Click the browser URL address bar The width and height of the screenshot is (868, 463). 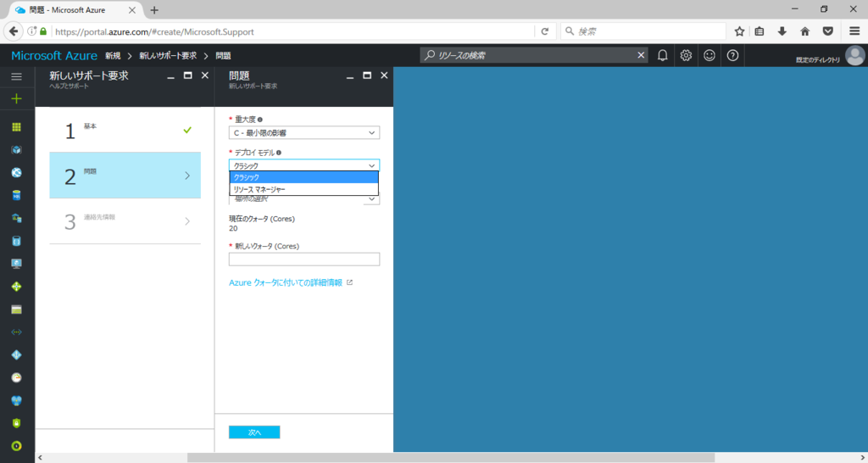293,31
